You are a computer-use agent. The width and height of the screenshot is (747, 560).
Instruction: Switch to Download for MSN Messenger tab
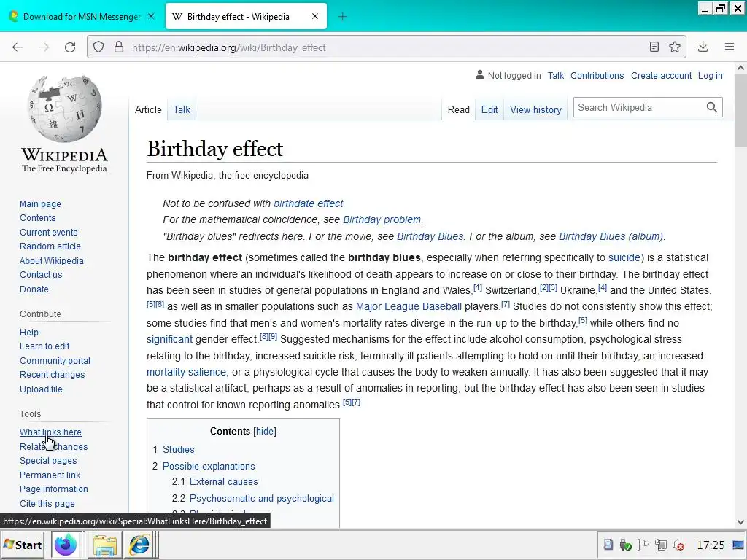81,17
